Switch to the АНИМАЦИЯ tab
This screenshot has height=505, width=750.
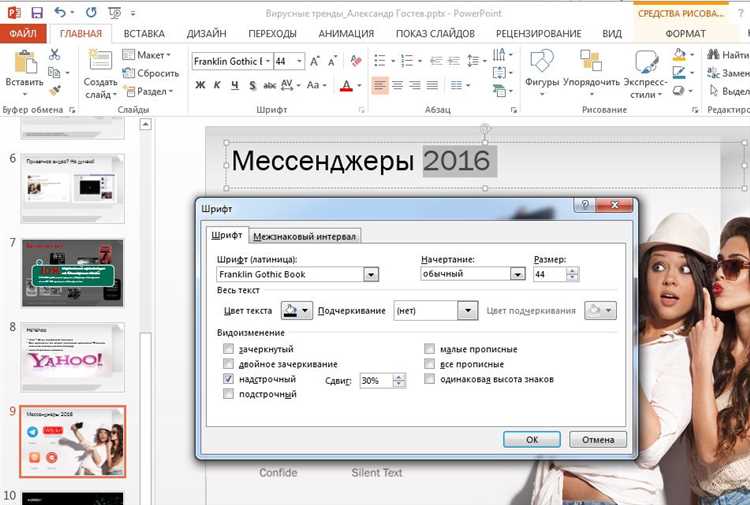tap(346, 33)
